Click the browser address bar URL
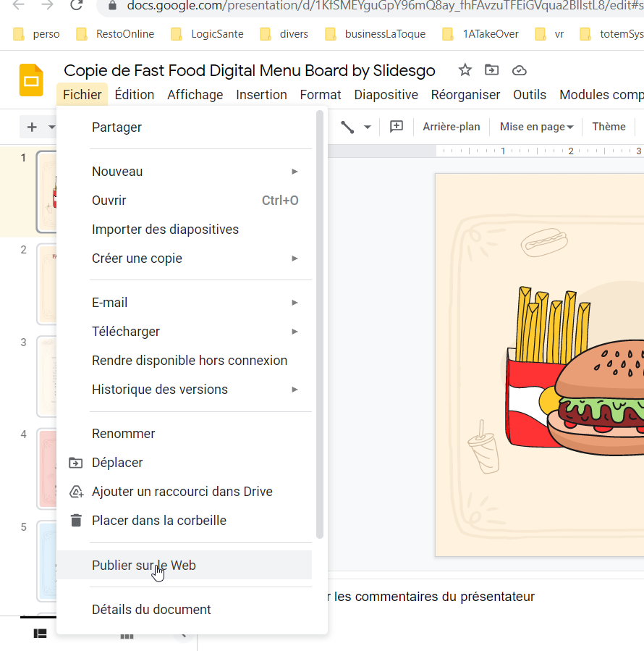This screenshot has height=651, width=644. pos(385,6)
